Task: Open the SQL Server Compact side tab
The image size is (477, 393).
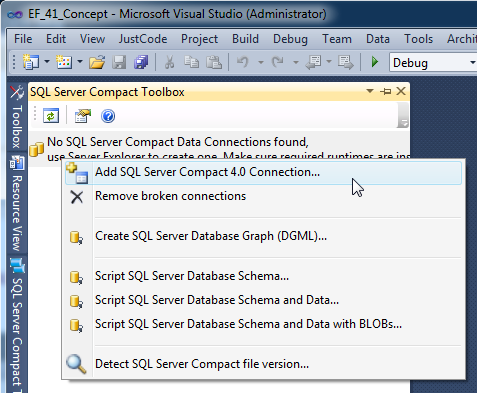Action: [x=17, y=325]
